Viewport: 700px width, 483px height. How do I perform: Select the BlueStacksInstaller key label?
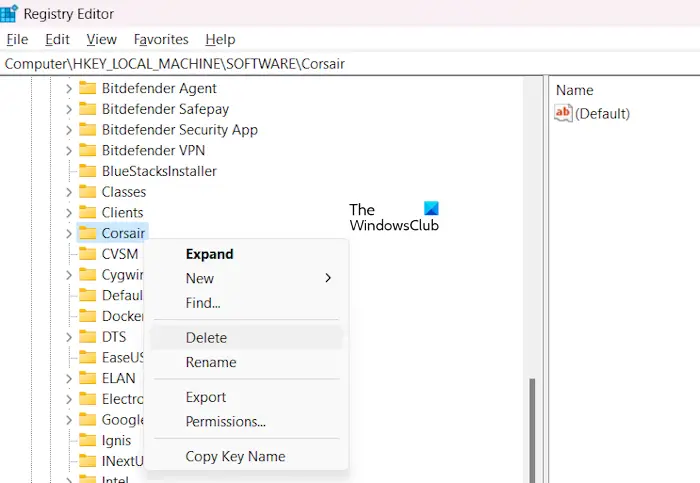pos(159,171)
